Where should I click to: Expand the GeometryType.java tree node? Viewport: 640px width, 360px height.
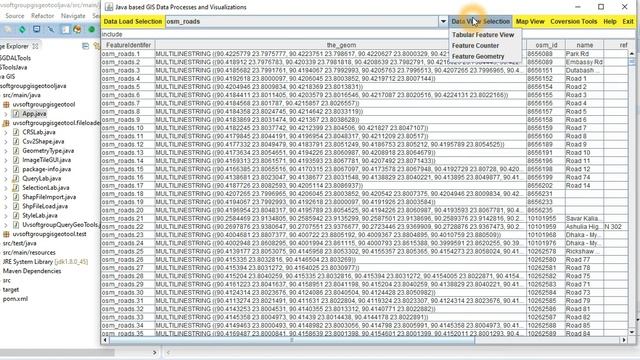6,151
